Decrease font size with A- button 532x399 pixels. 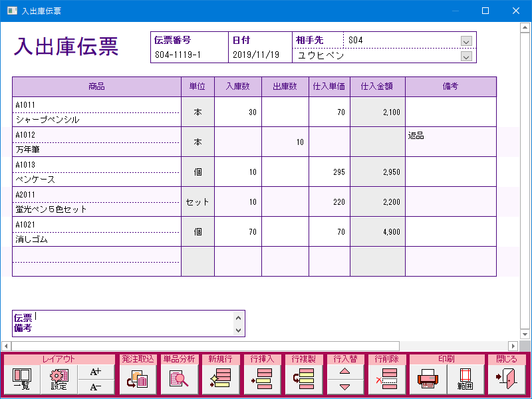[x=96, y=387]
